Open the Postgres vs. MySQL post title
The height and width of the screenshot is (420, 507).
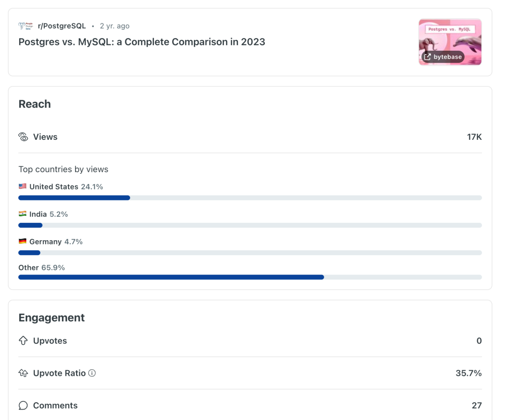(x=142, y=42)
